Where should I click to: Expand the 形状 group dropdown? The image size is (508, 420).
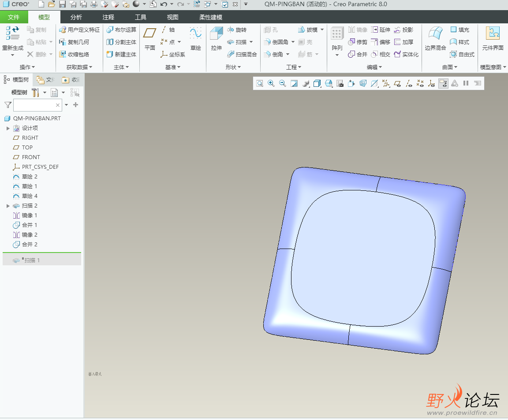point(233,67)
